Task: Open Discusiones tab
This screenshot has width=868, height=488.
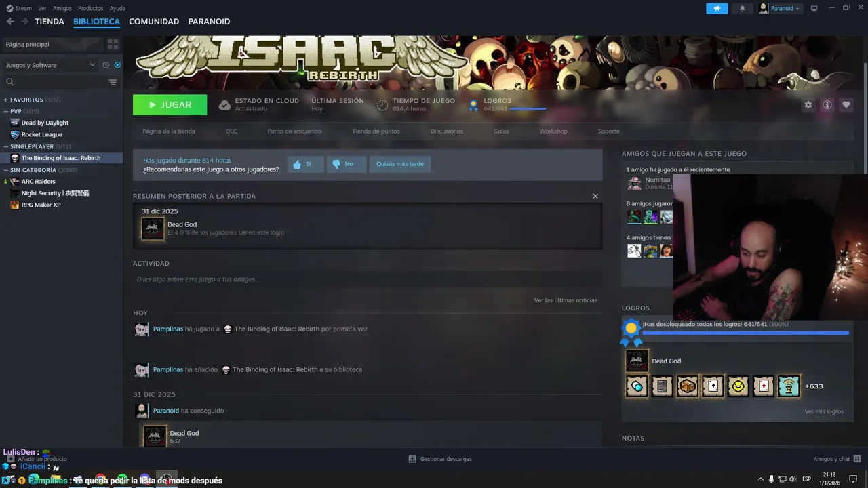Action: tap(447, 131)
